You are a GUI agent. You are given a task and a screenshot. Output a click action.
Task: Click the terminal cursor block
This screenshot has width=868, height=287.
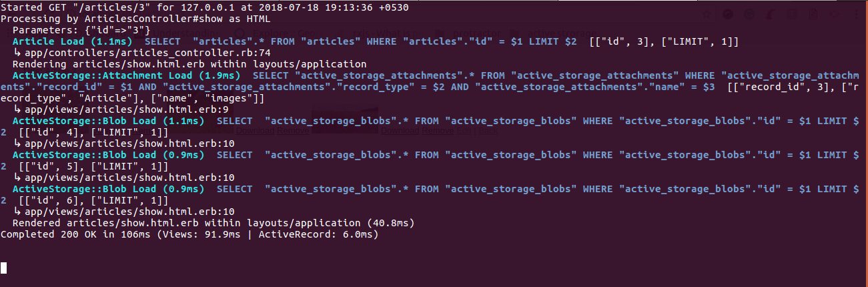pyautogui.click(x=4, y=268)
